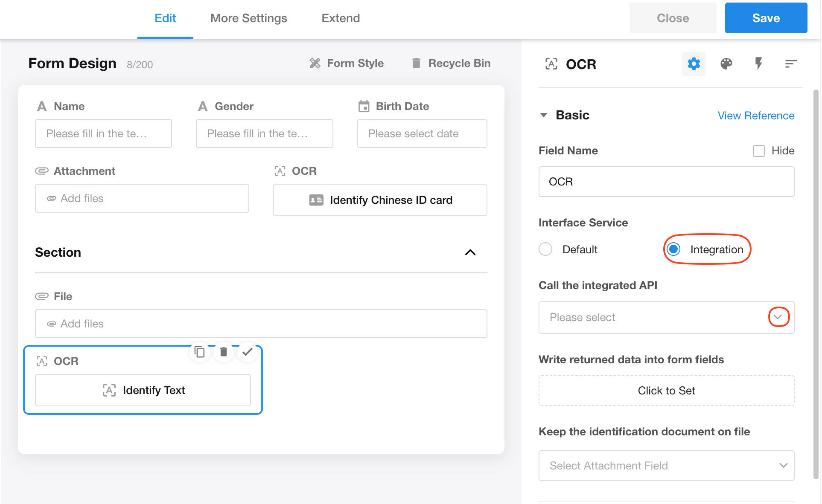Click the 8/200 field count text

(140, 65)
